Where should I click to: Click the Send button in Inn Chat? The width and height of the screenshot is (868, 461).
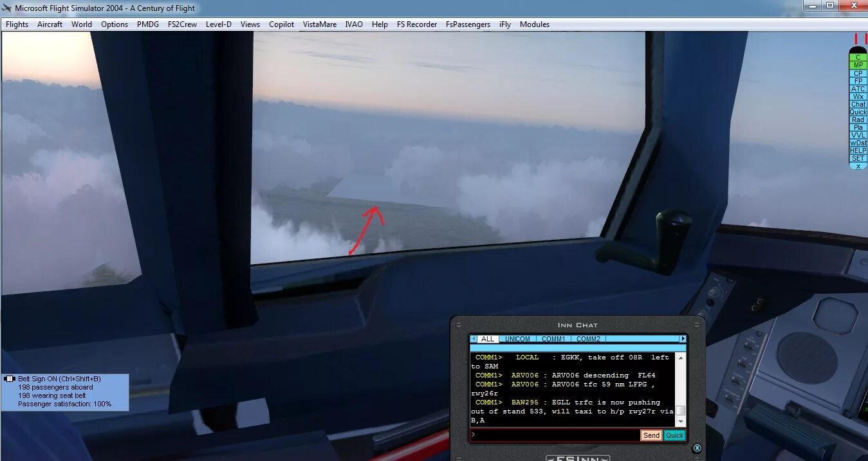click(x=651, y=435)
